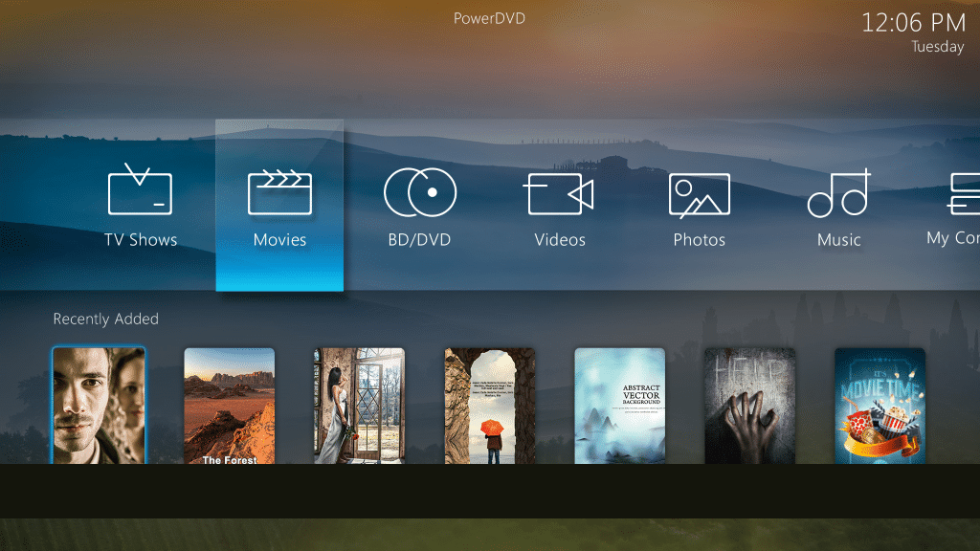This screenshot has width=980, height=551.
Task: Select the Abstract Vector Background poster
Action: coord(620,406)
